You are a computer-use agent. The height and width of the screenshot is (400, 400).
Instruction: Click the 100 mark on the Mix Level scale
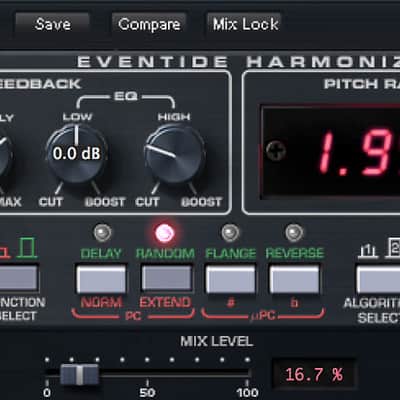(x=247, y=392)
